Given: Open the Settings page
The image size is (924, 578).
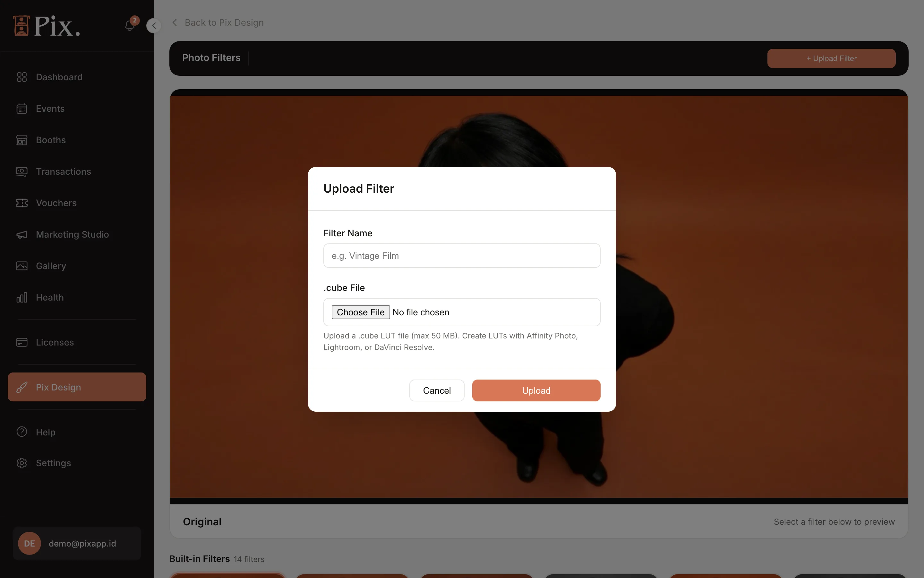Looking at the screenshot, I should point(77,463).
